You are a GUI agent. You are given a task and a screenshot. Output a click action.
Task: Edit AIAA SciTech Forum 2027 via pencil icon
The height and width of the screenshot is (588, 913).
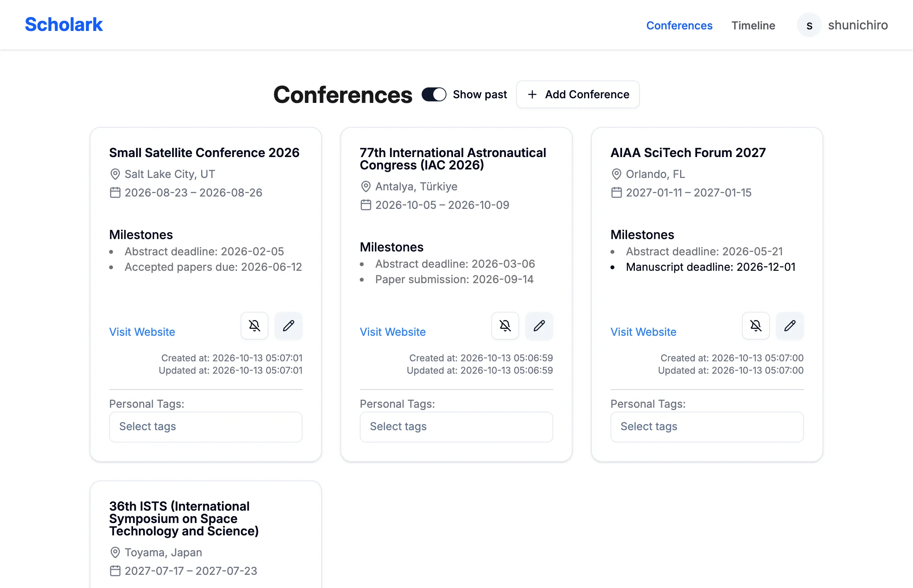click(790, 326)
